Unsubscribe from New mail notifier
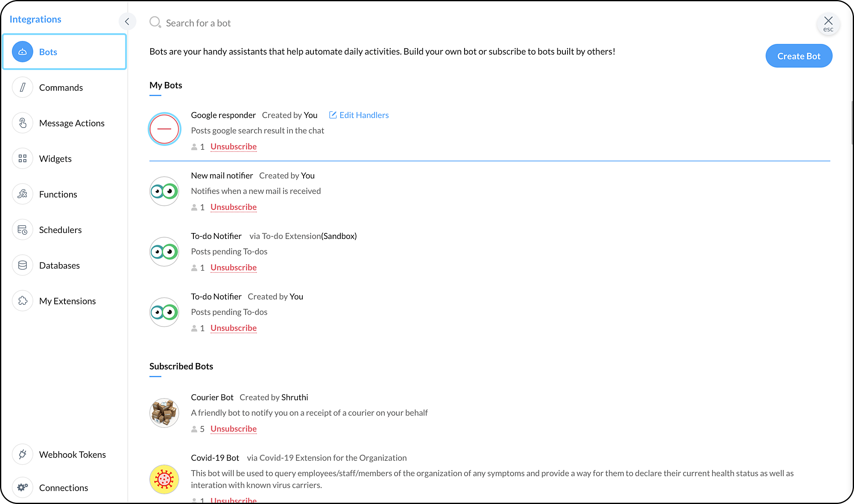Screen dimensions: 854x504 [233, 207]
